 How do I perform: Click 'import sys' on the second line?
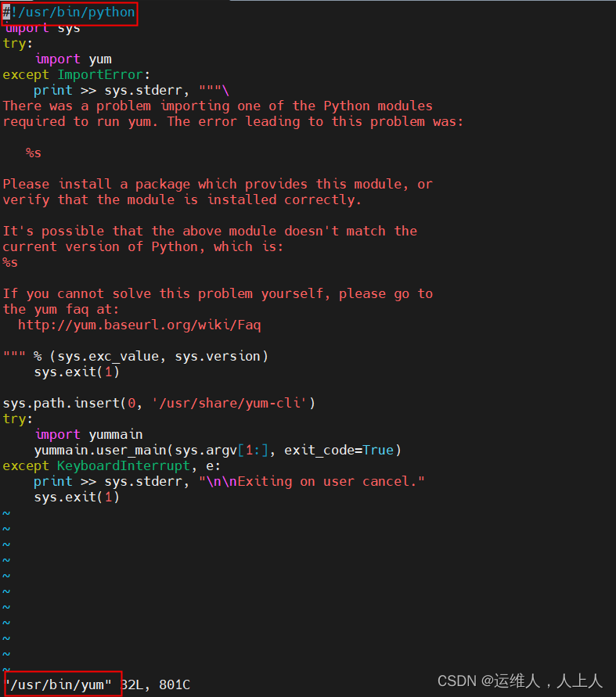[x=41, y=28]
